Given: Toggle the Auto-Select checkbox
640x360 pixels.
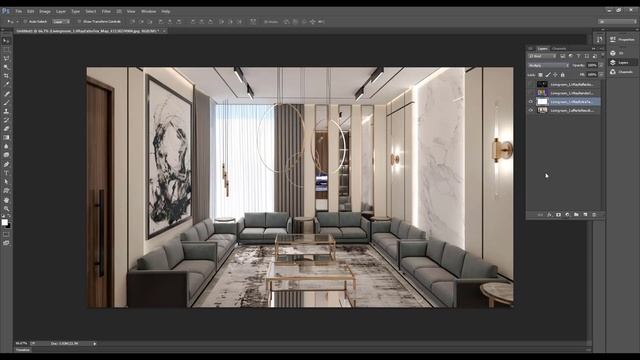Looking at the screenshot, I should pyautogui.click(x=25, y=22).
